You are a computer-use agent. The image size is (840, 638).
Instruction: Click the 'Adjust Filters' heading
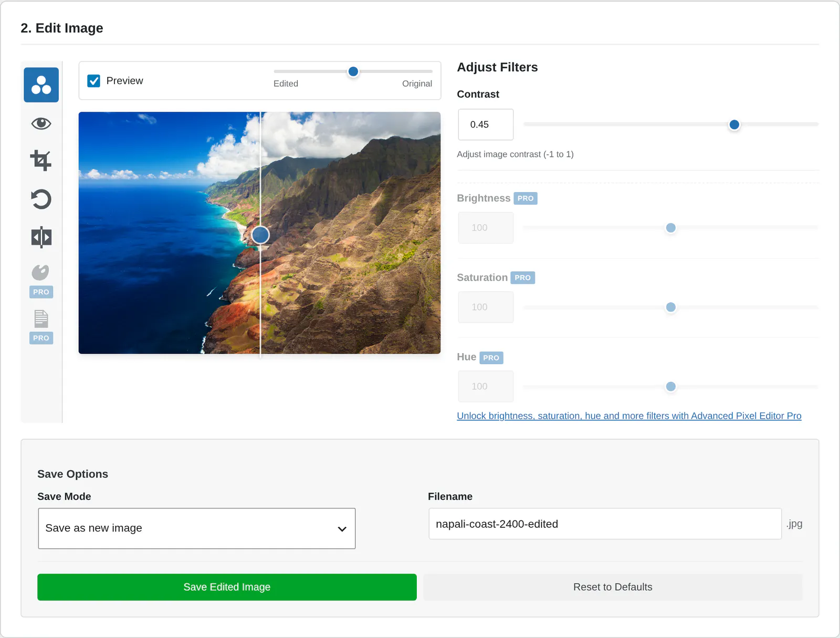(x=497, y=67)
